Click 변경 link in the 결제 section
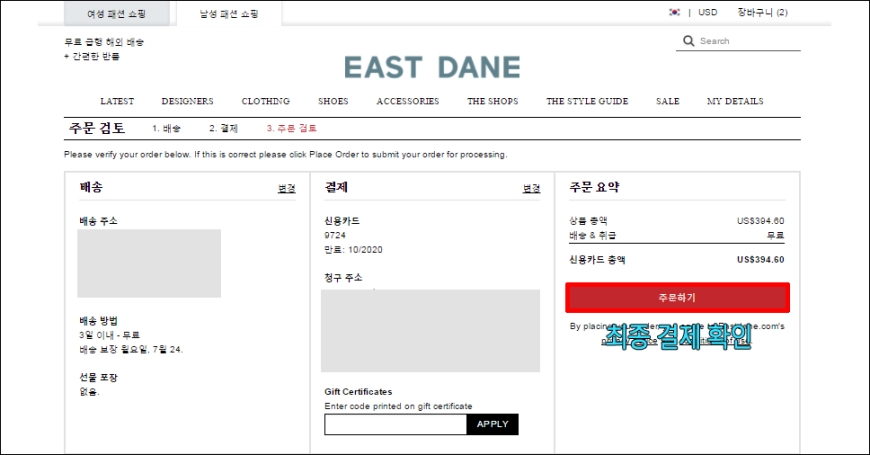The width and height of the screenshot is (870, 455). tap(531, 189)
